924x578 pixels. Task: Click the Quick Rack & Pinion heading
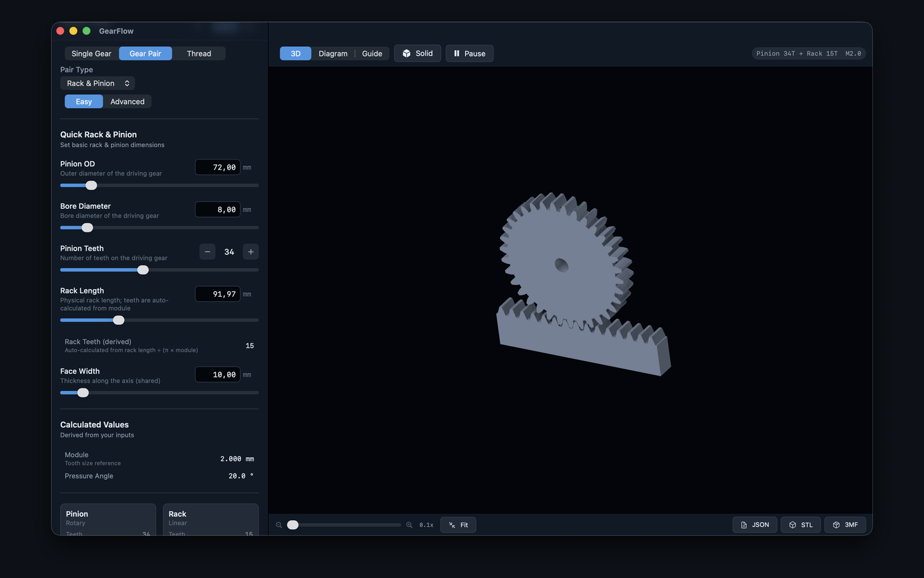click(98, 134)
